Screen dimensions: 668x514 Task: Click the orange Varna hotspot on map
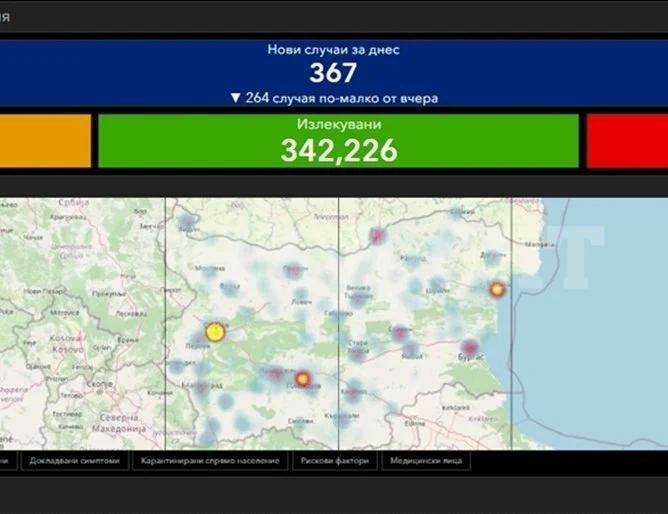tap(497, 290)
